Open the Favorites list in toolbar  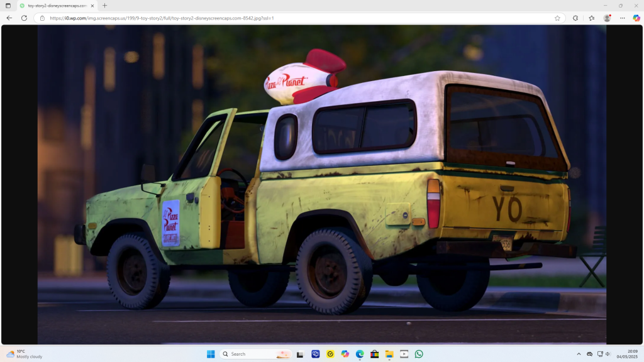(591, 18)
